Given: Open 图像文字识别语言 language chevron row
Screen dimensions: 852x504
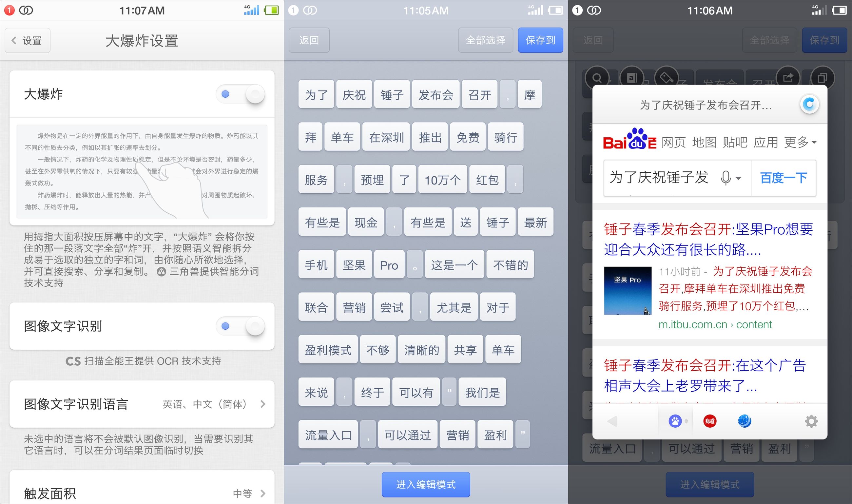Looking at the screenshot, I should pos(142,404).
